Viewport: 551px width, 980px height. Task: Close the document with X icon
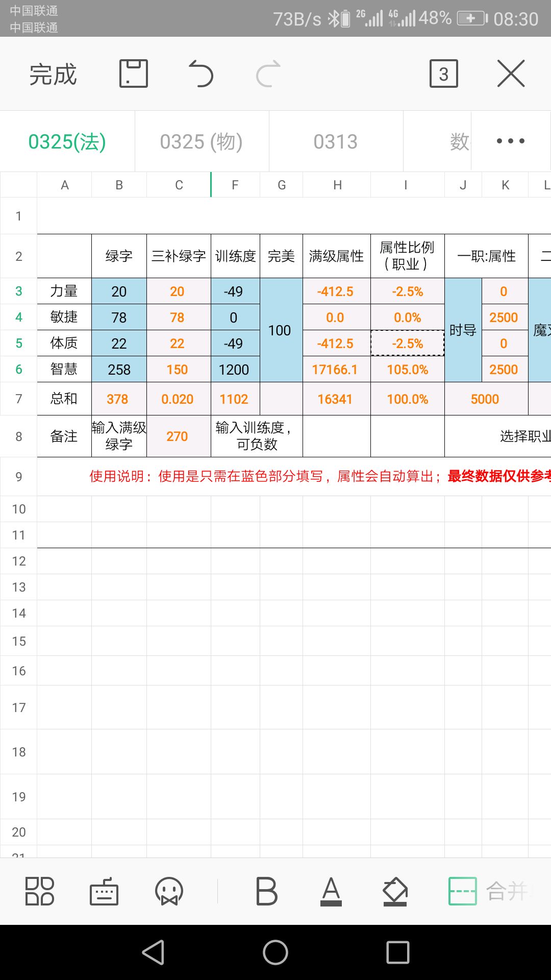pos(511,73)
